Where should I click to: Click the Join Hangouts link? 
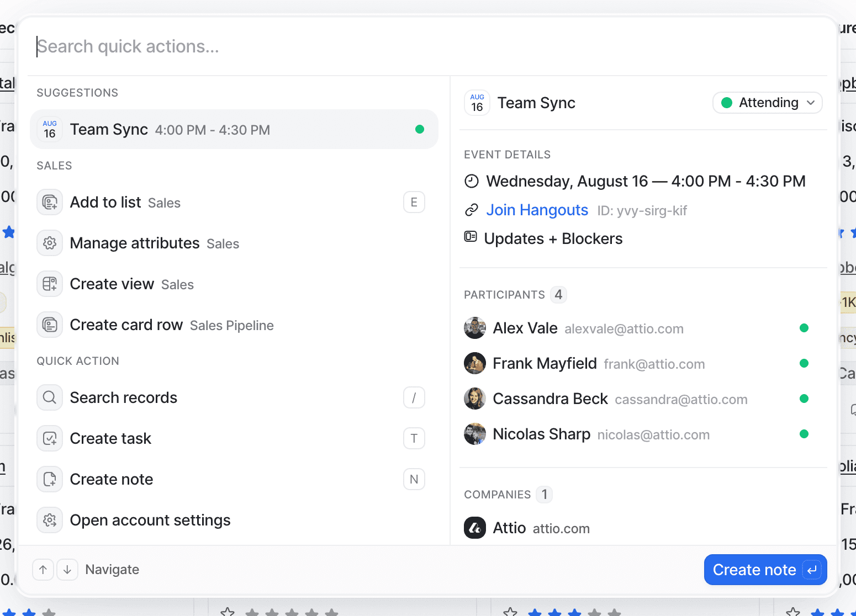[x=537, y=210]
